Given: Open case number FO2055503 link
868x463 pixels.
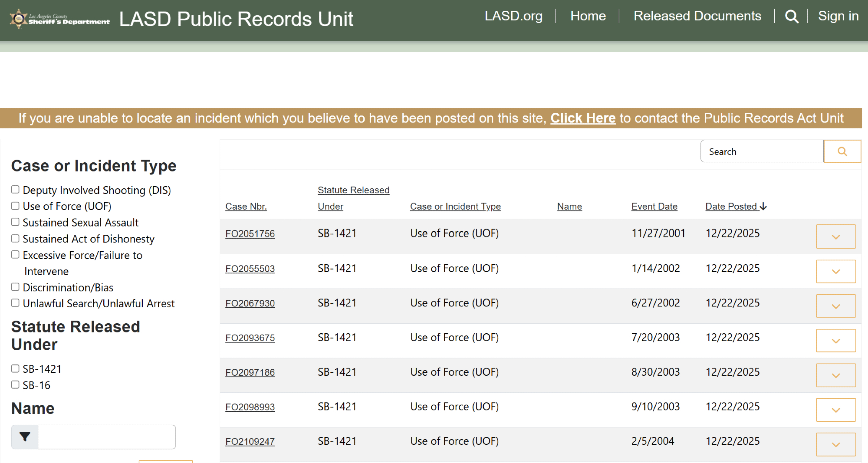Looking at the screenshot, I should [250, 269].
